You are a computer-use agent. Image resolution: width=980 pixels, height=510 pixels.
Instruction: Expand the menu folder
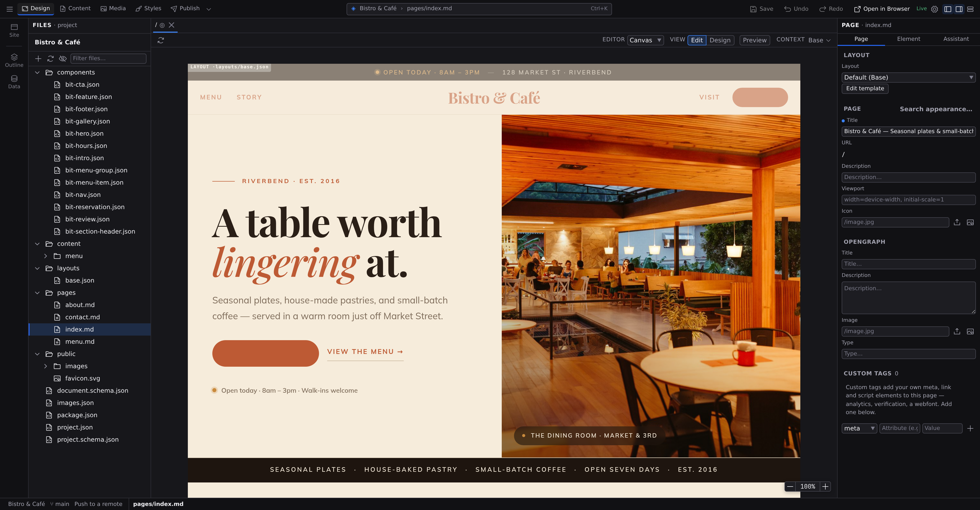[x=46, y=256]
